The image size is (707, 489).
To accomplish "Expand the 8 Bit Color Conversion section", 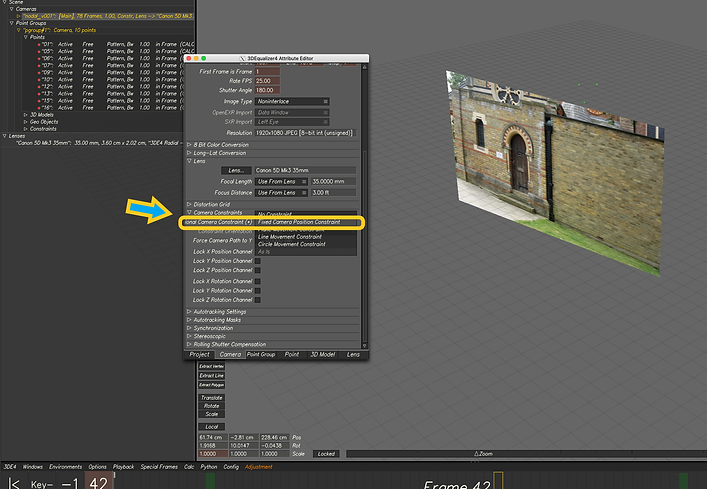I will click(x=189, y=145).
